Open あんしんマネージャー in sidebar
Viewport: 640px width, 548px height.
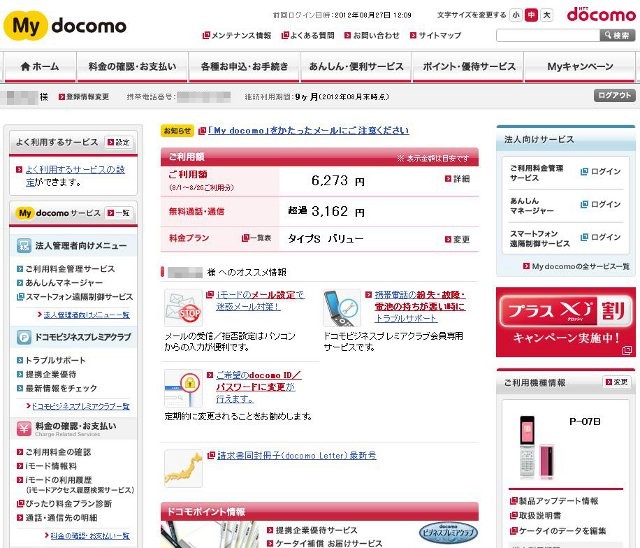[60, 283]
